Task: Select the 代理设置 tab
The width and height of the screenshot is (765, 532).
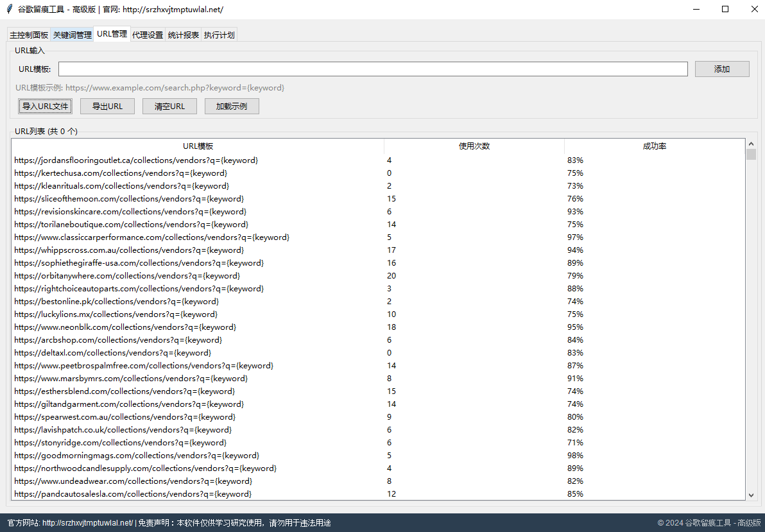Action: [148, 35]
